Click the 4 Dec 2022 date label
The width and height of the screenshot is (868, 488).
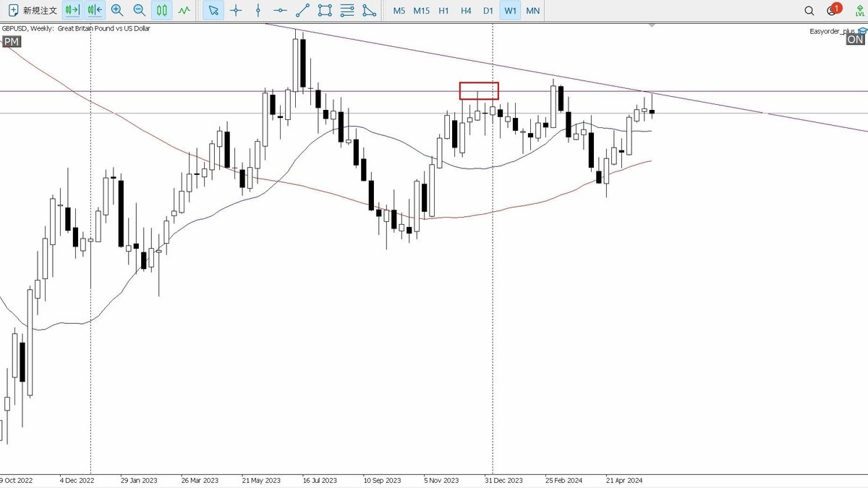(77, 480)
